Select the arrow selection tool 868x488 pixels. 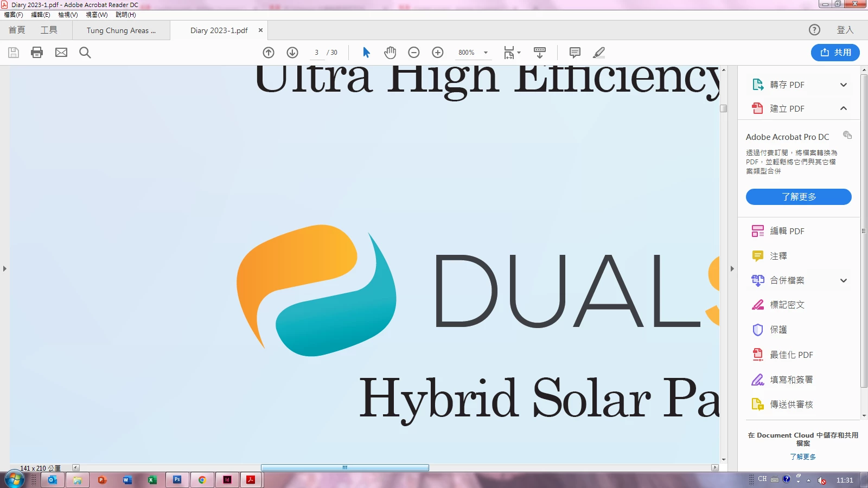point(366,53)
